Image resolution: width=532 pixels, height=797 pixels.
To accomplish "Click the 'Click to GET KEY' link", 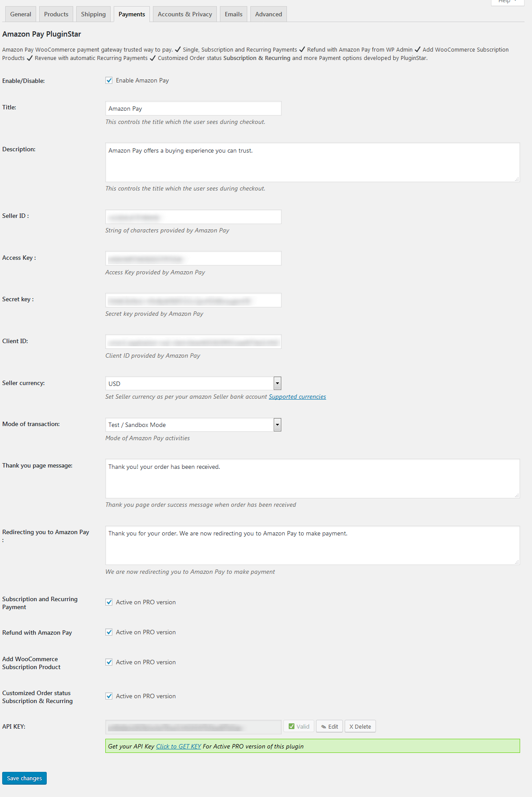I will (x=179, y=746).
